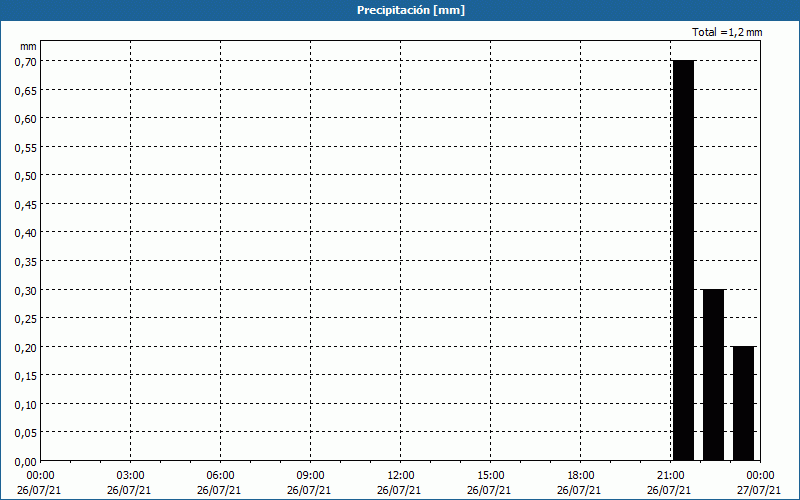Image resolution: width=800 pixels, height=500 pixels.
Task: Click the 03:00 time axis label
Action: [x=131, y=475]
